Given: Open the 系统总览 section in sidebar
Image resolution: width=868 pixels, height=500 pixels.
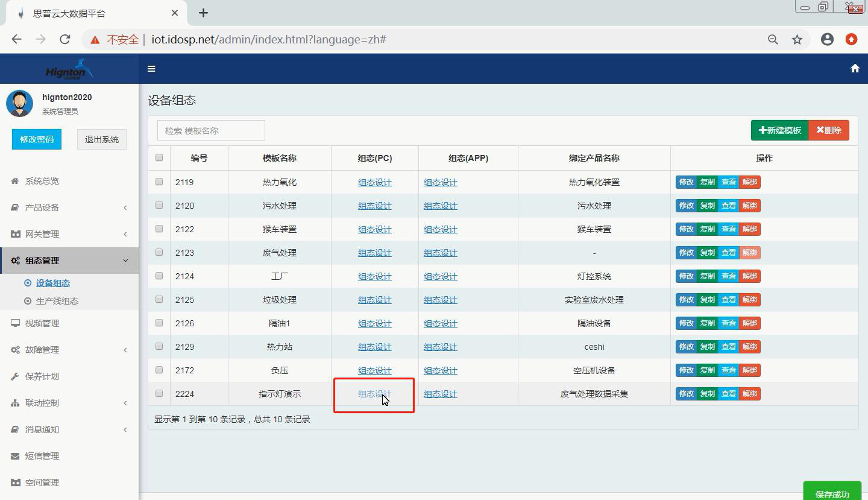Looking at the screenshot, I should click(43, 180).
